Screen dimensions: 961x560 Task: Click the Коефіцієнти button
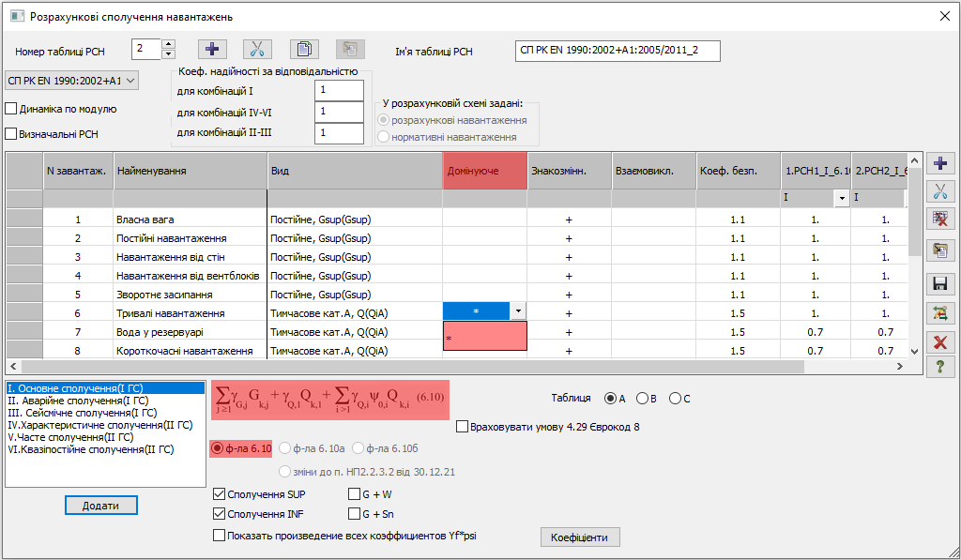[x=579, y=537]
